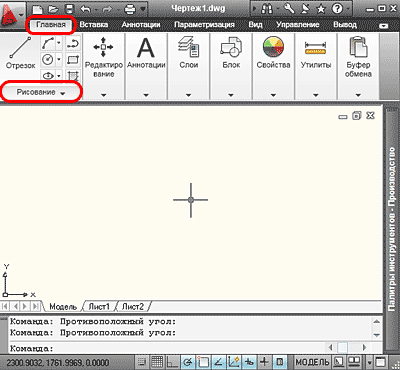Open quick access toolbar customize arrow
This screenshot has height=370, width=400.
143,9
